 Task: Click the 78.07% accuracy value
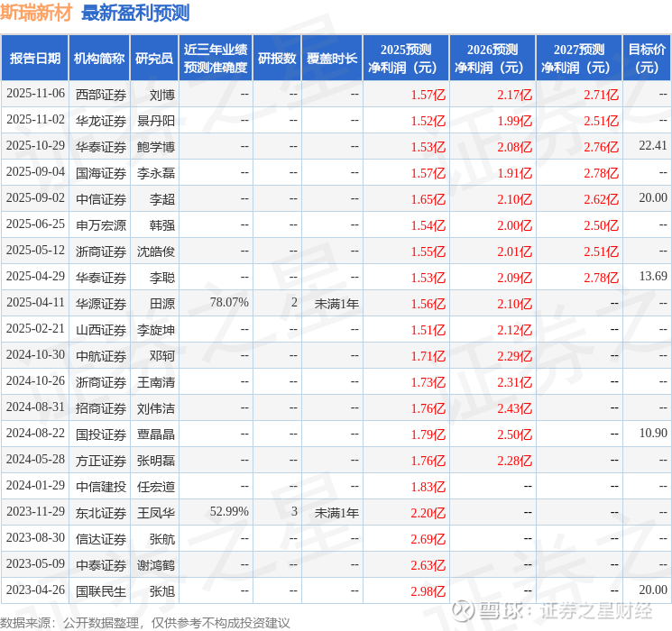[x=229, y=303]
